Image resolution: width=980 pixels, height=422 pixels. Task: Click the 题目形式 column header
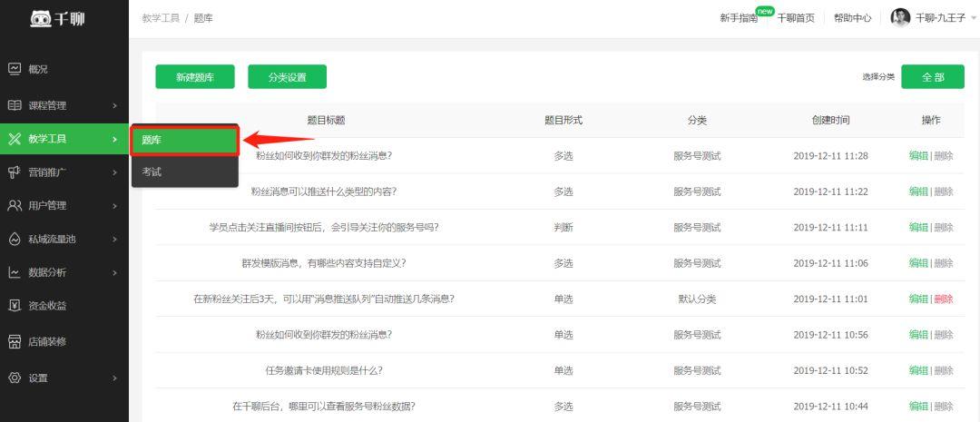tap(563, 120)
